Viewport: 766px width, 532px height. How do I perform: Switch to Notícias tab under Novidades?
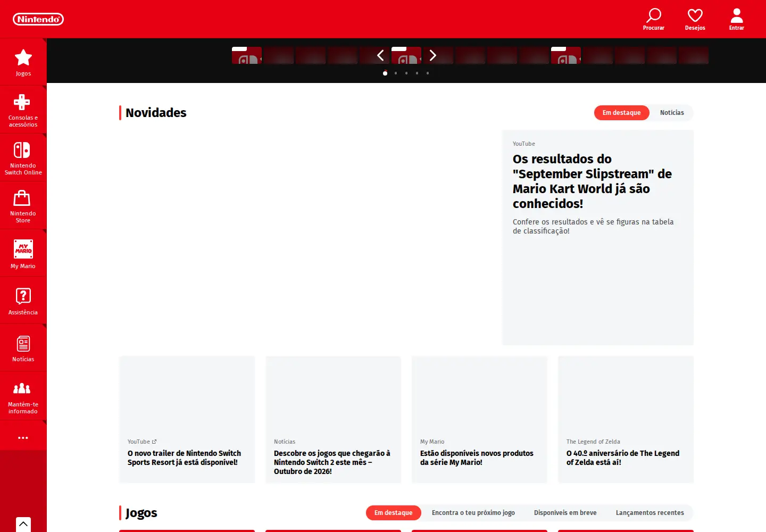(x=672, y=113)
